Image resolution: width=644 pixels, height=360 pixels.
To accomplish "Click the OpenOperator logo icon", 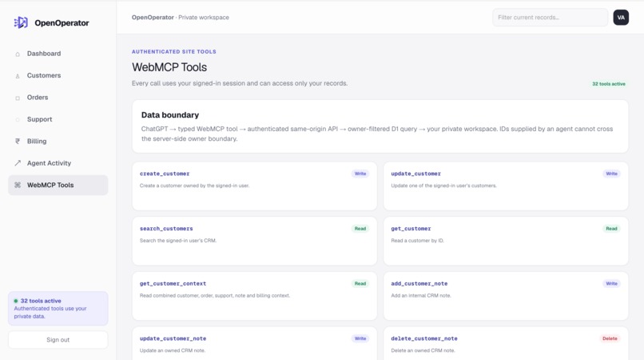I will point(21,22).
